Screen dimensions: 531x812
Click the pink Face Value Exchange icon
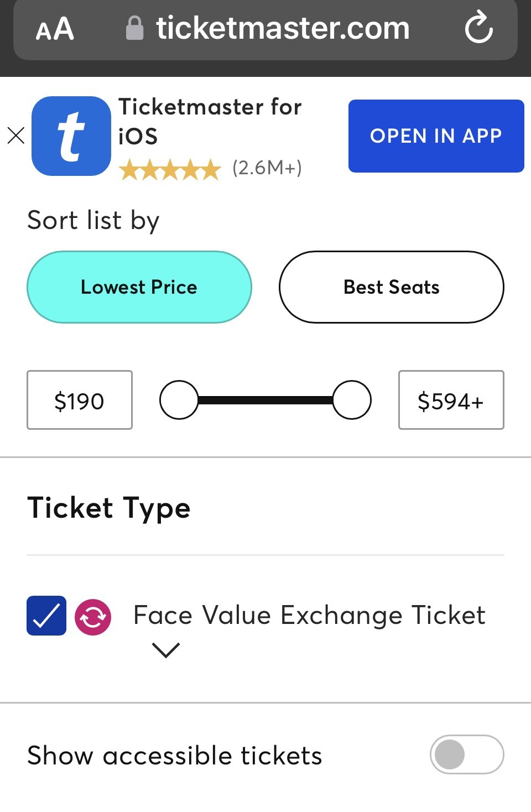93,617
